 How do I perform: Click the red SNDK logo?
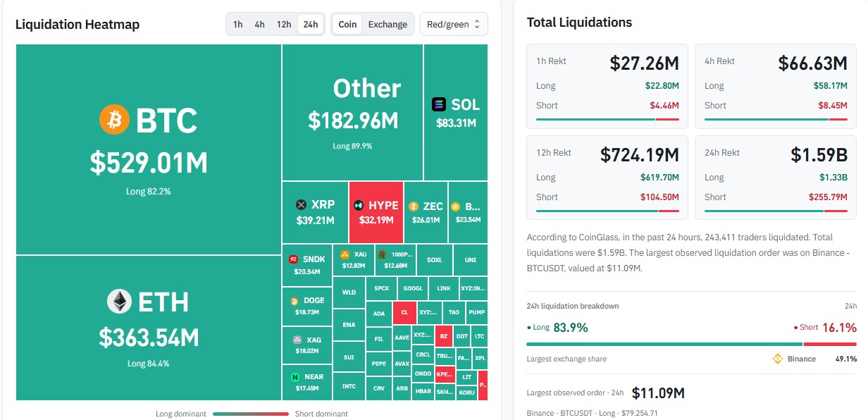(x=293, y=259)
